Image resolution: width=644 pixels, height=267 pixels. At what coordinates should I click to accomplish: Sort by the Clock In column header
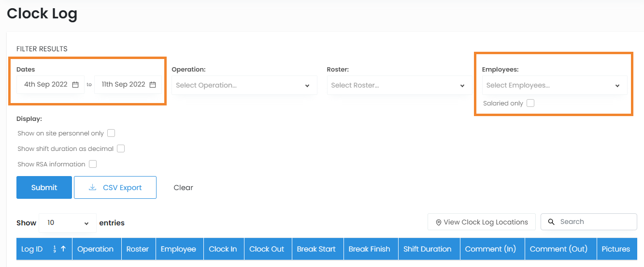(223, 249)
